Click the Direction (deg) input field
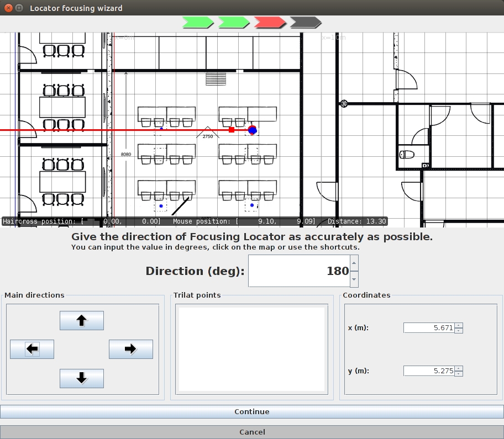The height and width of the screenshot is (439, 504). point(300,271)
